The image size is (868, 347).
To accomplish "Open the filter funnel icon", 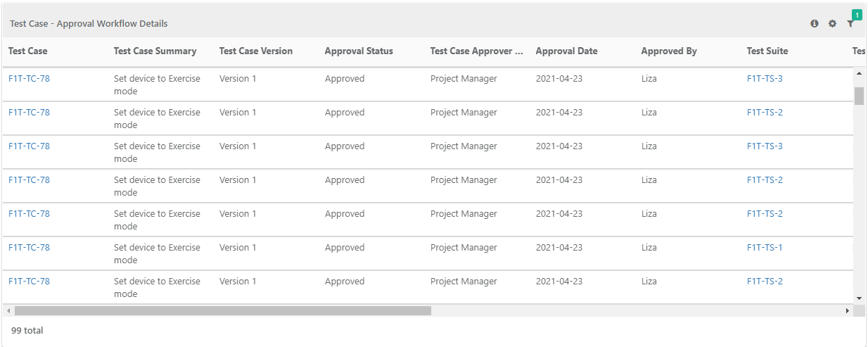I will coord(850,23).
